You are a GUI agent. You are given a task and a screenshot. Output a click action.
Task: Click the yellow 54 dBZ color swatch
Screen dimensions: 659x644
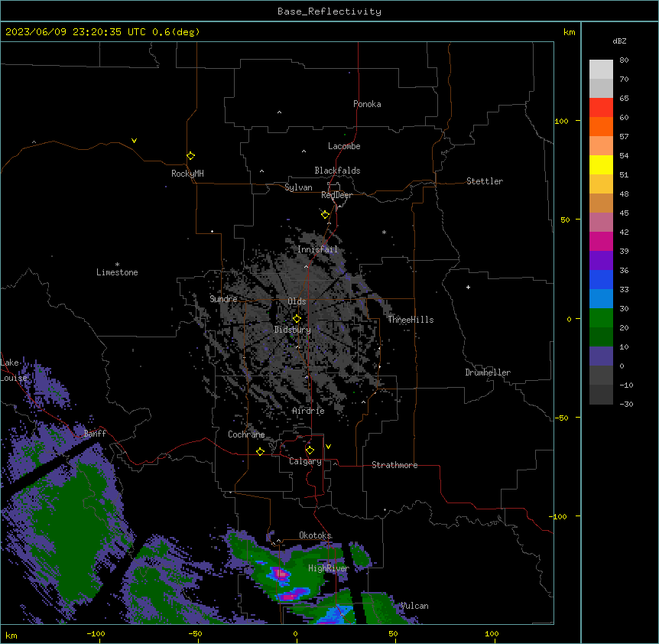point(601,164)
